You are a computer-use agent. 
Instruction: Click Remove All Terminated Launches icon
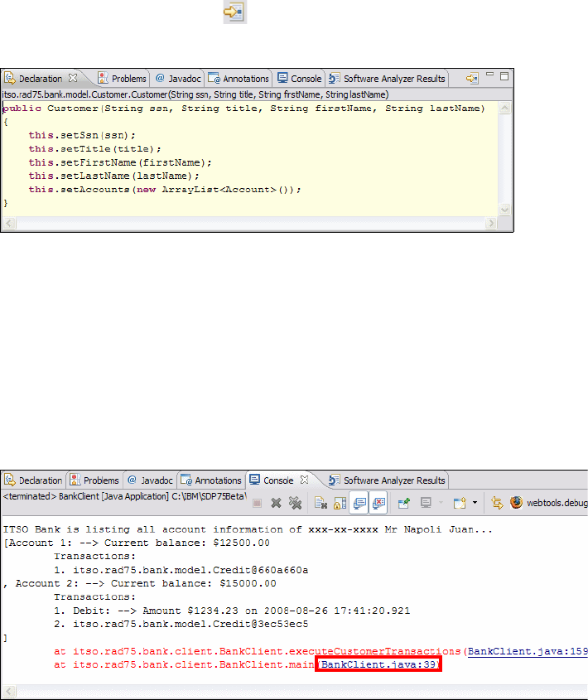295,503
